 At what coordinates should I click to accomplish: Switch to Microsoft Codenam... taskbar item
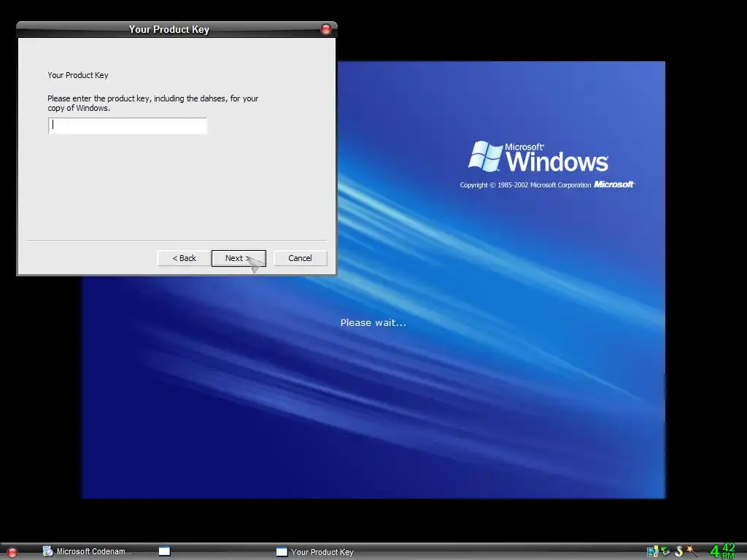pyautogui.click(x=87, y=551)
